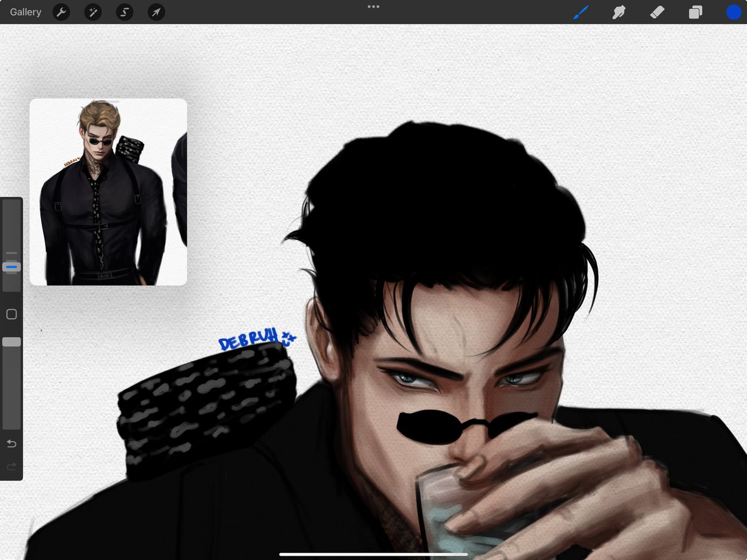Screen dimensions: 747x560
Task: Undo the last stroke
Action: [11, 444]
